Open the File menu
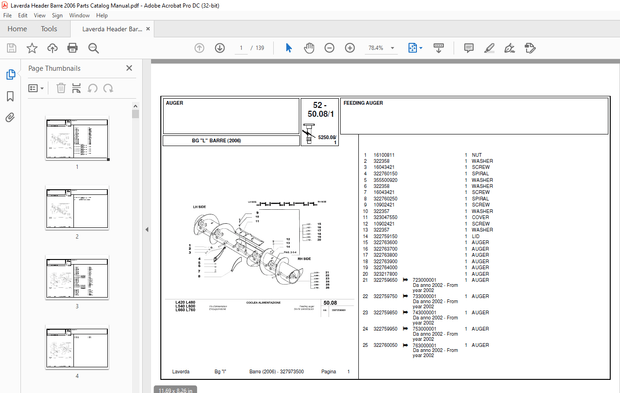The width and height of the screenshot is (620, 393). 8,15
